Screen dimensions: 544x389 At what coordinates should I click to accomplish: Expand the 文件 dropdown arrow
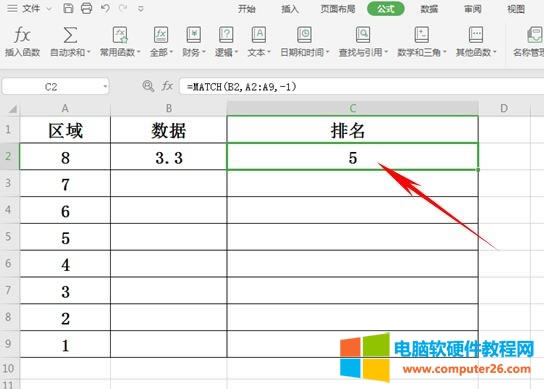pyautogui.click(x=49, y=9)
